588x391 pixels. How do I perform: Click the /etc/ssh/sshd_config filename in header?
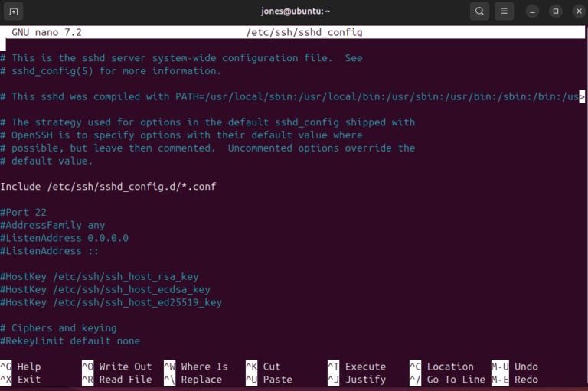pos(304,32)
